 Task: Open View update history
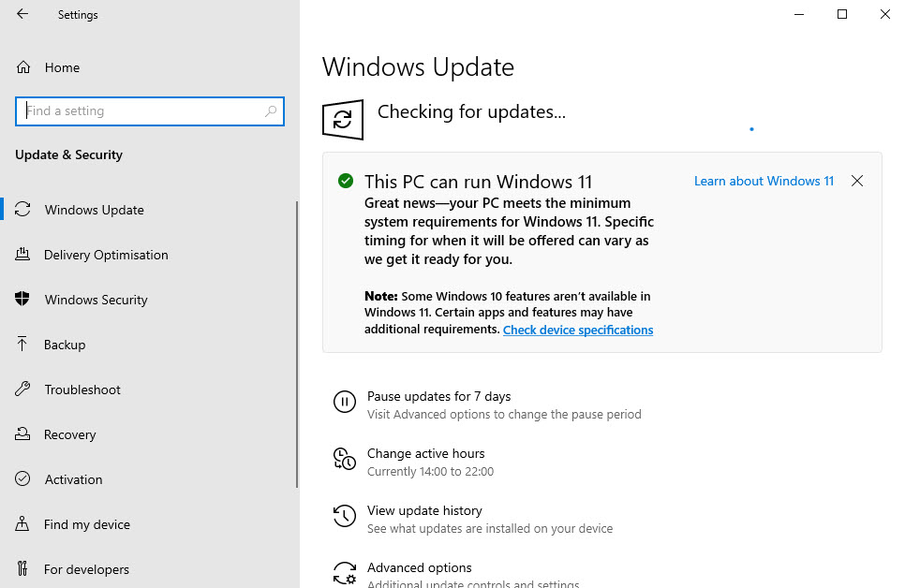[424, 510]
